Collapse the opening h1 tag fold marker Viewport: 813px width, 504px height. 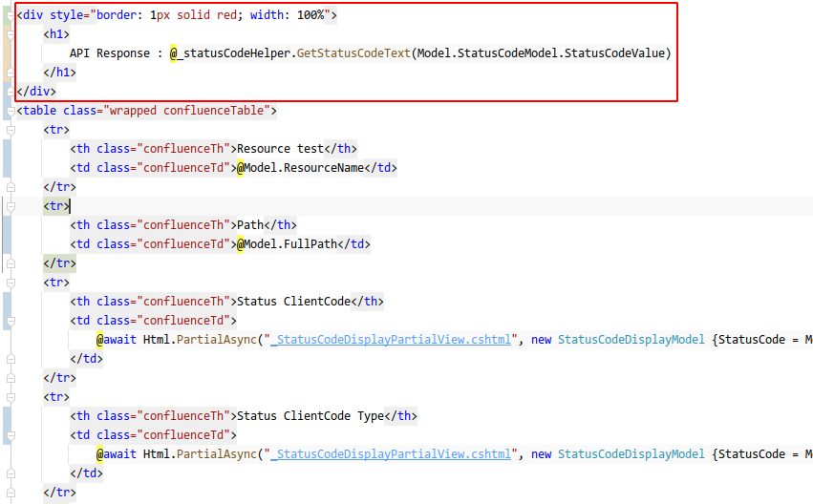click(11, 34)
